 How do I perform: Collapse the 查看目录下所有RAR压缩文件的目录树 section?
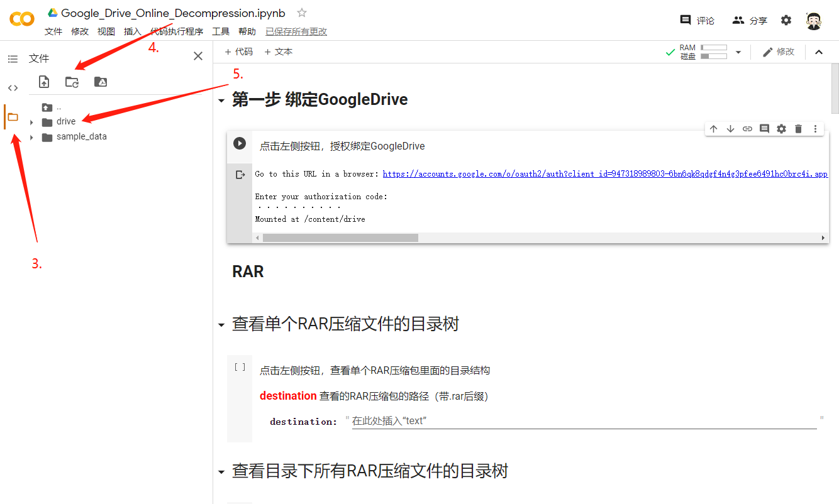(221, 472)
